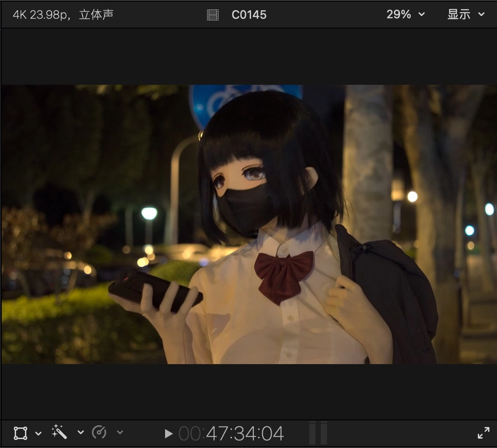Open the 29% zoom level dropdown
Viewport: 497px width, 448px height.
406,14
